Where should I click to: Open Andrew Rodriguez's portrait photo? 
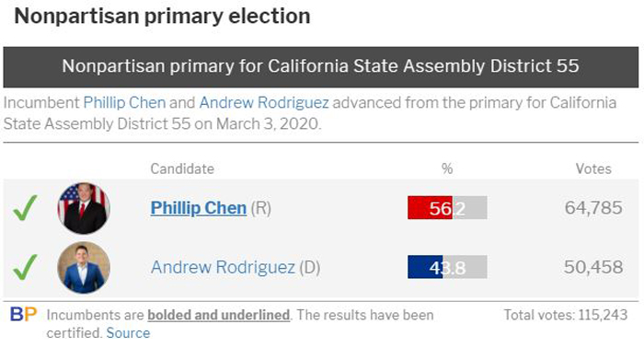pos(84,267)
